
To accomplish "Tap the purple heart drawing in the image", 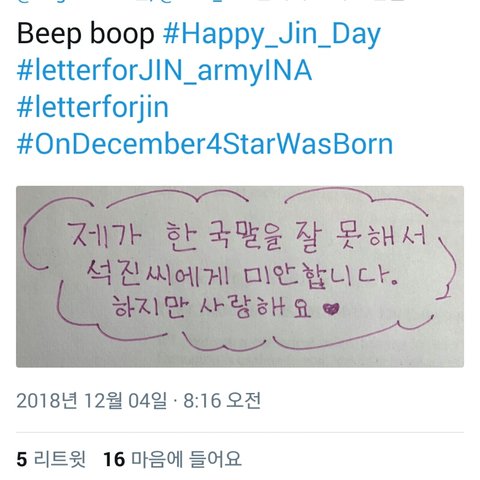I will [332, 309].
